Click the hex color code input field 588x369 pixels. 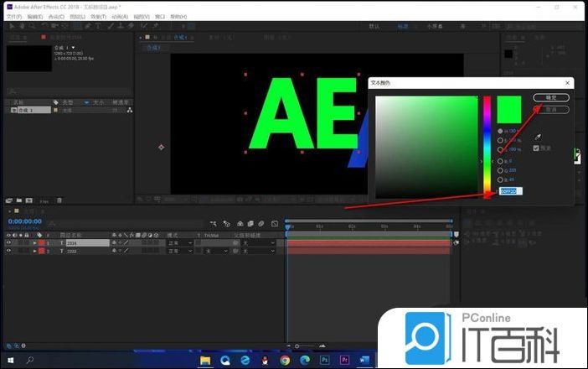coord(509,191)
